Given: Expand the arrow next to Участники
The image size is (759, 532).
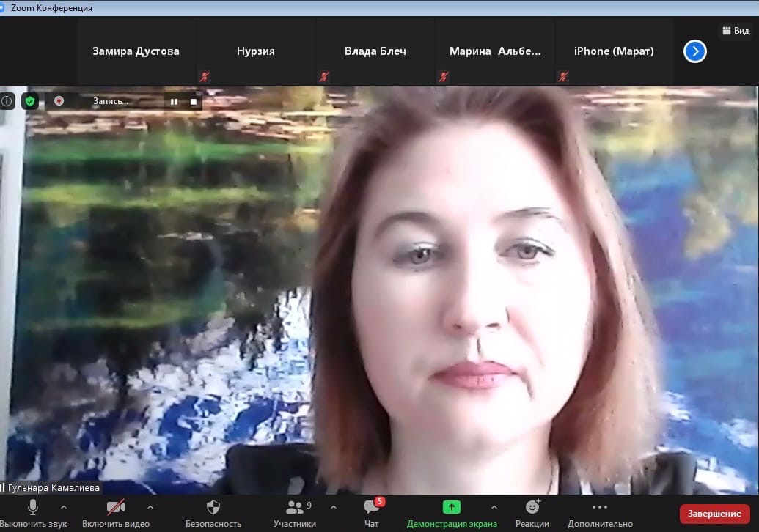Looking at the screenshot, I should click(334, 507).
